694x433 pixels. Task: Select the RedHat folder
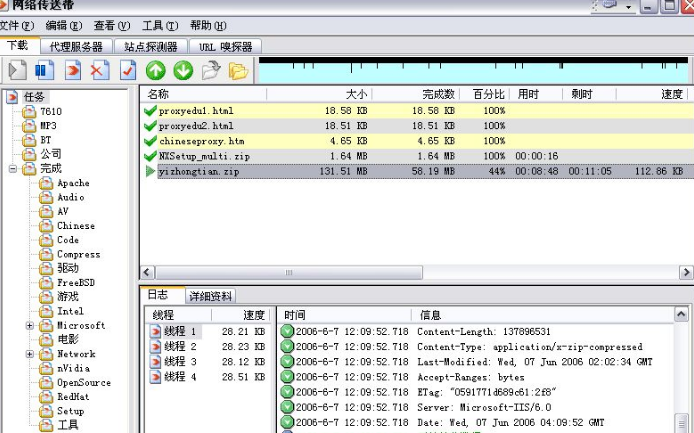[73, 396]
